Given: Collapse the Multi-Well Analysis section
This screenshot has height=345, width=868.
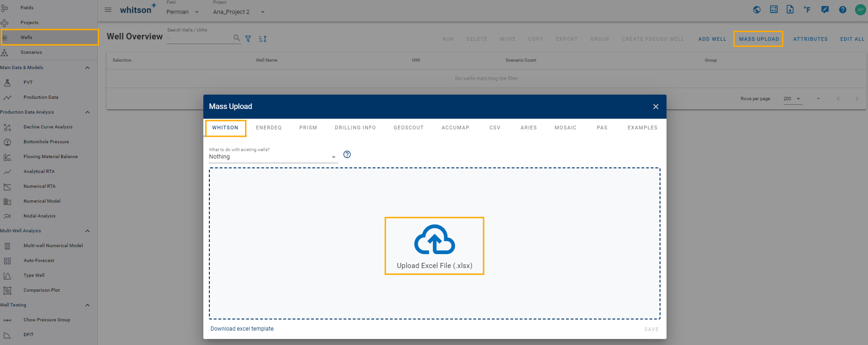Looking at the screenshot, I should pos(88,231).
